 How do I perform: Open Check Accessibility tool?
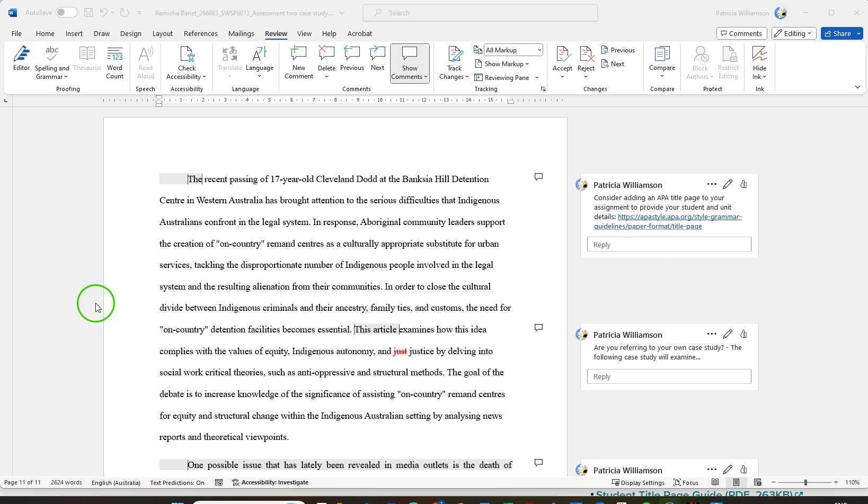tap(187, 62)
